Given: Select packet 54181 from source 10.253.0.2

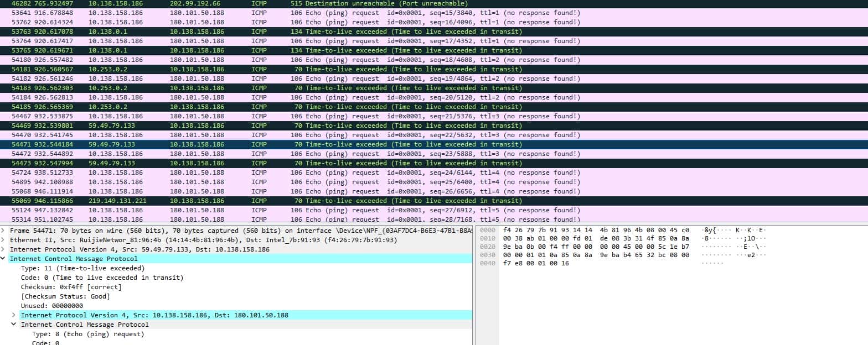Looking at the screenshot, I should 277,69.
